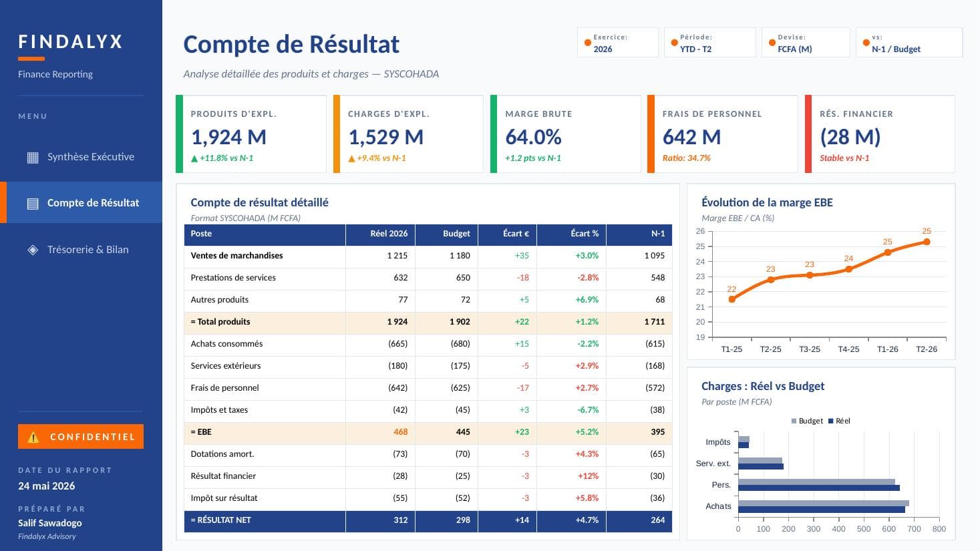Viewport: 980px width, 551px height.
Task: Open the vs N-1 / Budget filter
Action: [909, 42]
